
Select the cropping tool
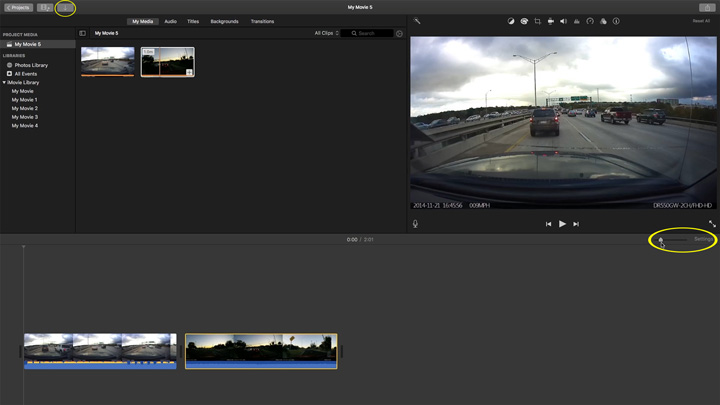[537, 21]
